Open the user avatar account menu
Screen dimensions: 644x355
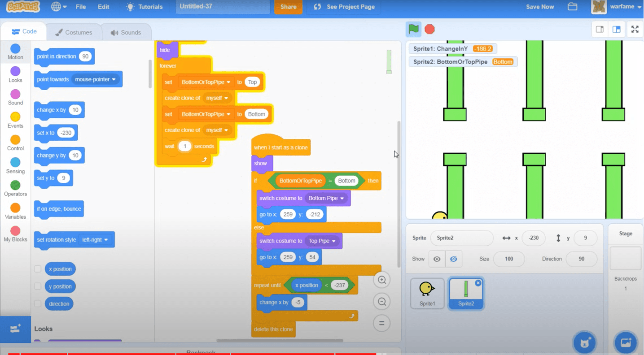click(599, 7)
